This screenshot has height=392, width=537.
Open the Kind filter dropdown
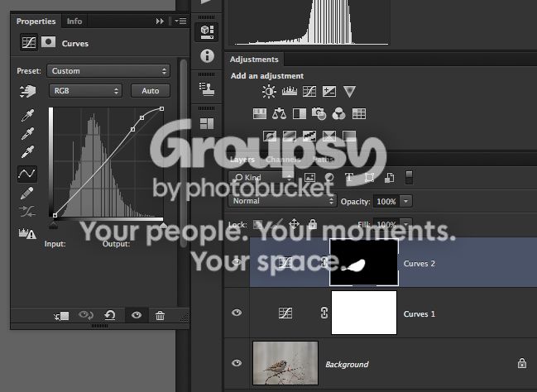tap(261, 177)
